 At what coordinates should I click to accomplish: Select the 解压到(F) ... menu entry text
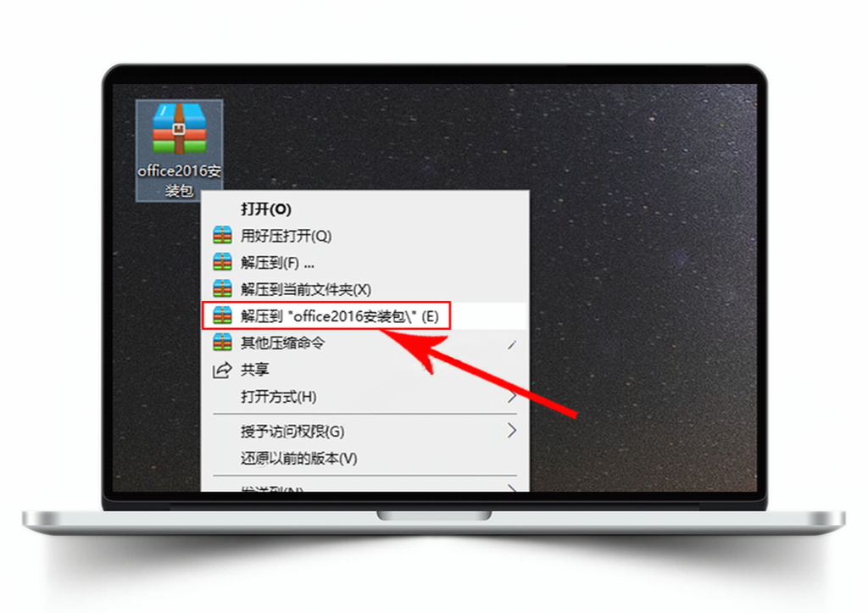[277, 263]
